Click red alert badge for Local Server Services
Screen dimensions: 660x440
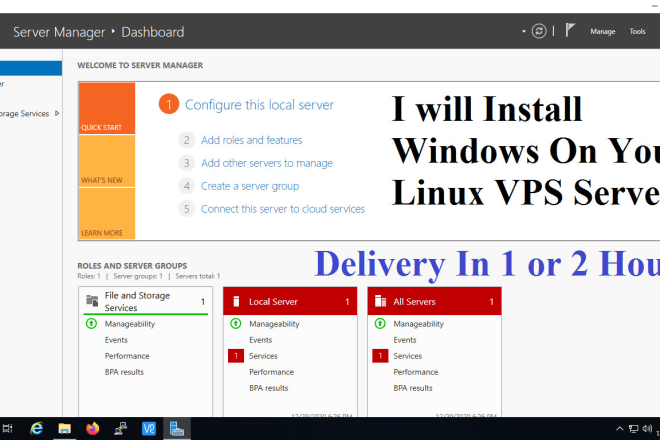click(x=236, y=356)
